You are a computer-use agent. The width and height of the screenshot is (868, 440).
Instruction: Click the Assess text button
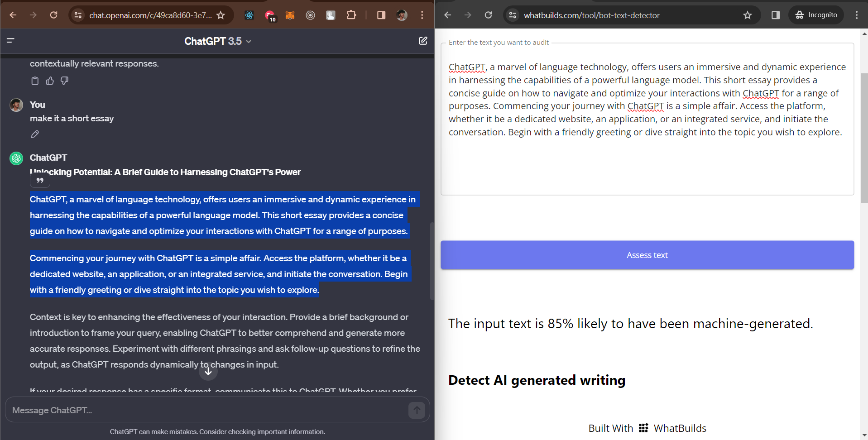pos(647,255)
